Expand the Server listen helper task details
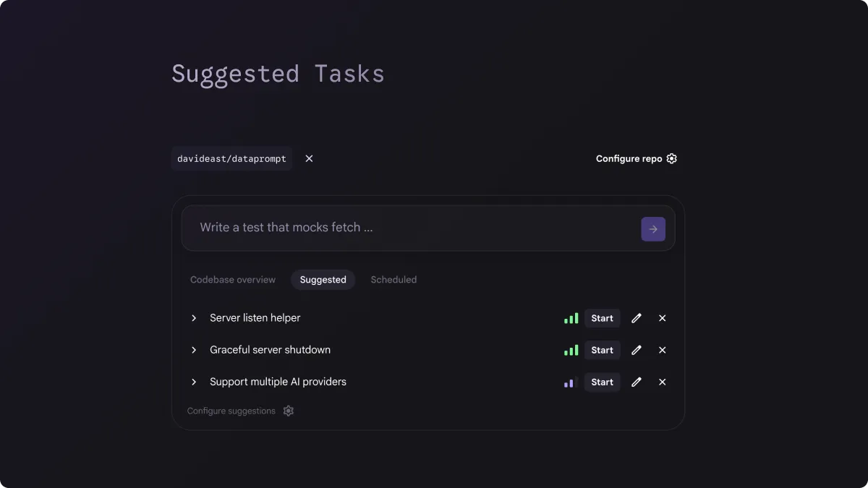Screen dimensions: 868x488 click(193, 318)
